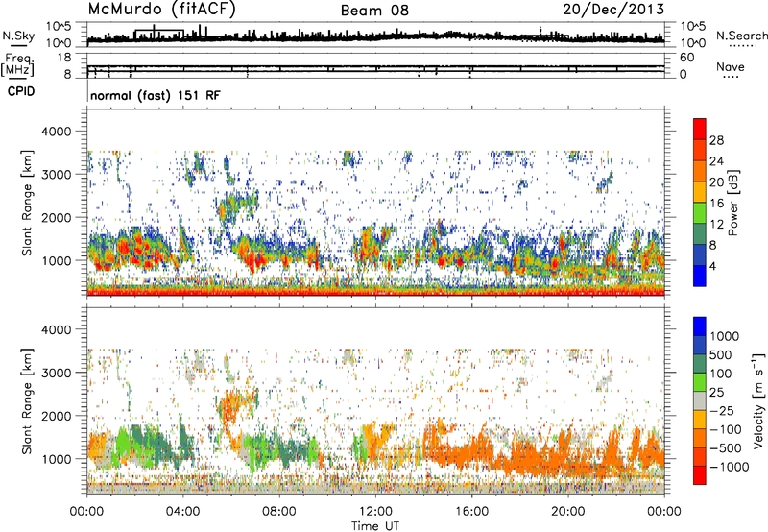Click the 'normal (fast) 151 RF' text

tap(156, 96)
